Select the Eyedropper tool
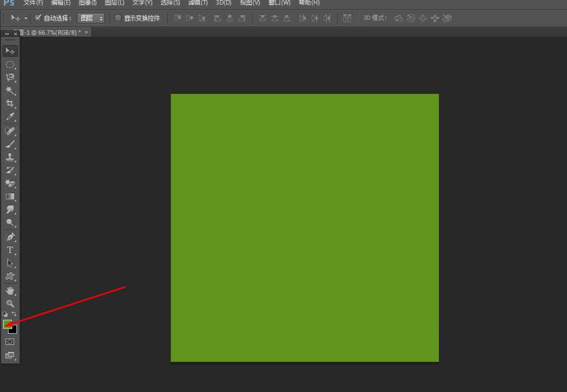Image resolution: width=567 pixels, height=392 pixels. click(10, 117)
